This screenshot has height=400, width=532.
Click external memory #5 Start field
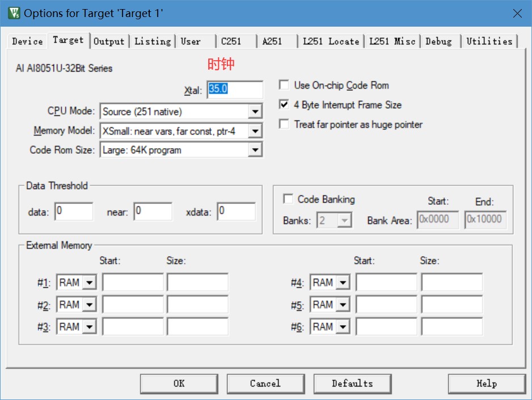tap(386, 305)
